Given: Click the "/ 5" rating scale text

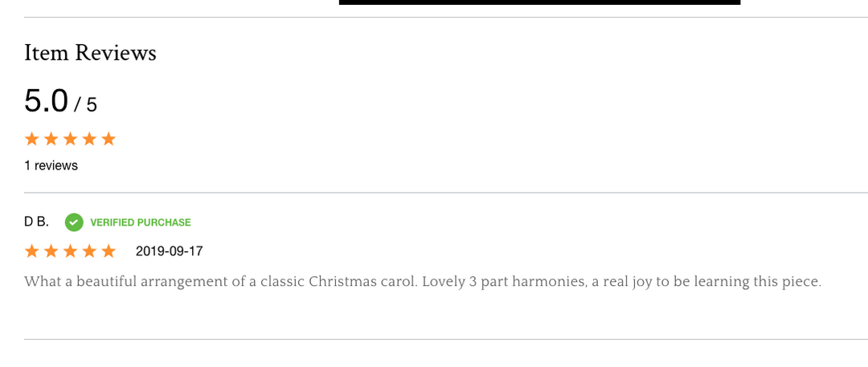Looking at the screenshot, I should [x=86, y=104].
